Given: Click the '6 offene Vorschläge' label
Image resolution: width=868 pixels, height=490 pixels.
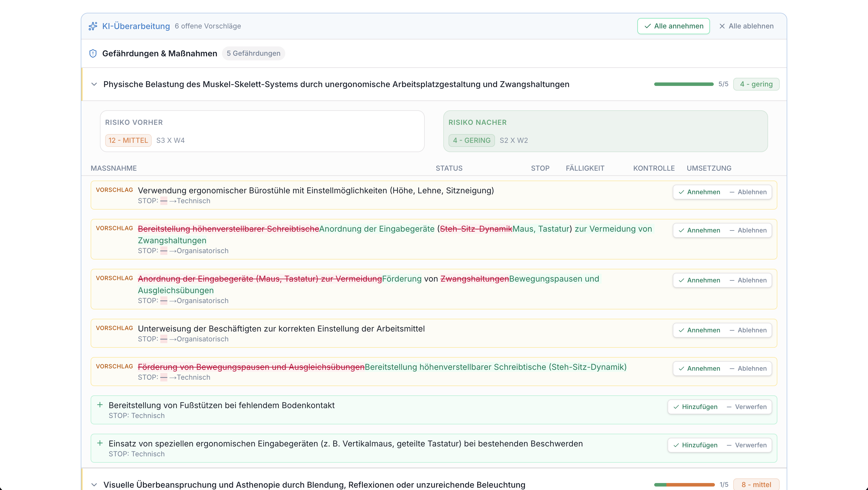Looking at the screenshot, I should (208, 26).
